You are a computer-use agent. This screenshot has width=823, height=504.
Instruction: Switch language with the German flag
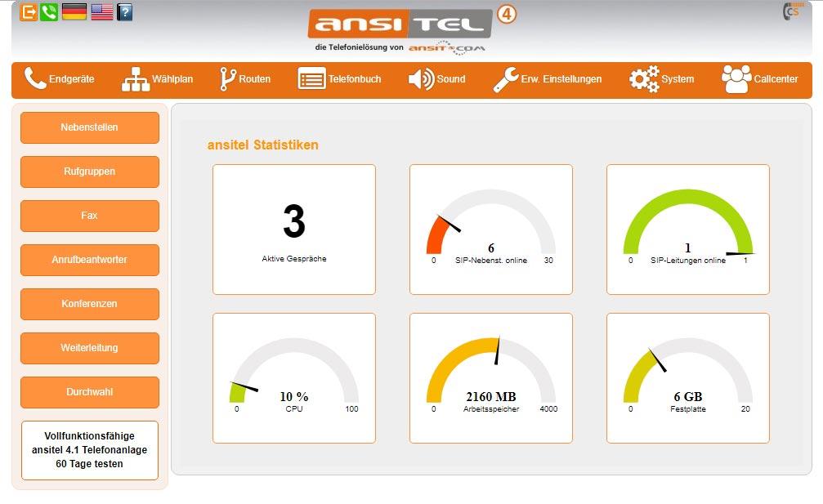point(74,11)
